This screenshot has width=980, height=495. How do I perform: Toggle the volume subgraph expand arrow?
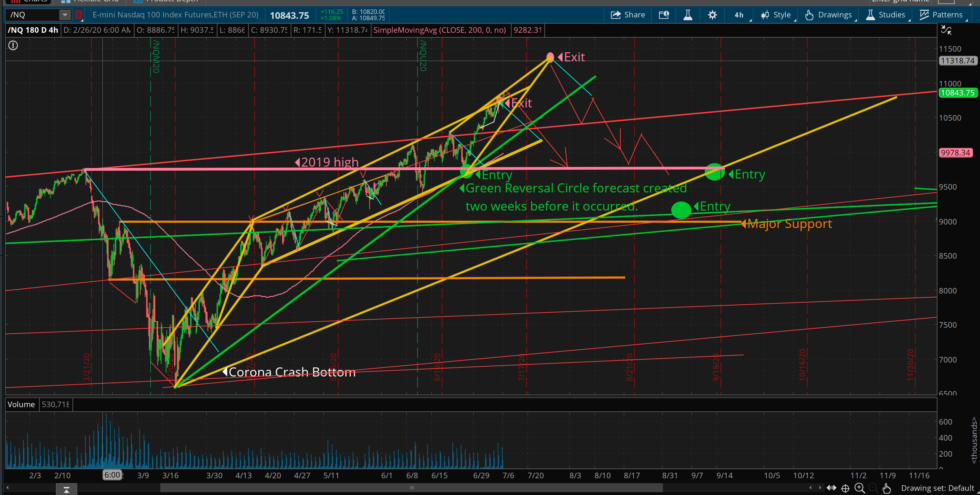66,490
